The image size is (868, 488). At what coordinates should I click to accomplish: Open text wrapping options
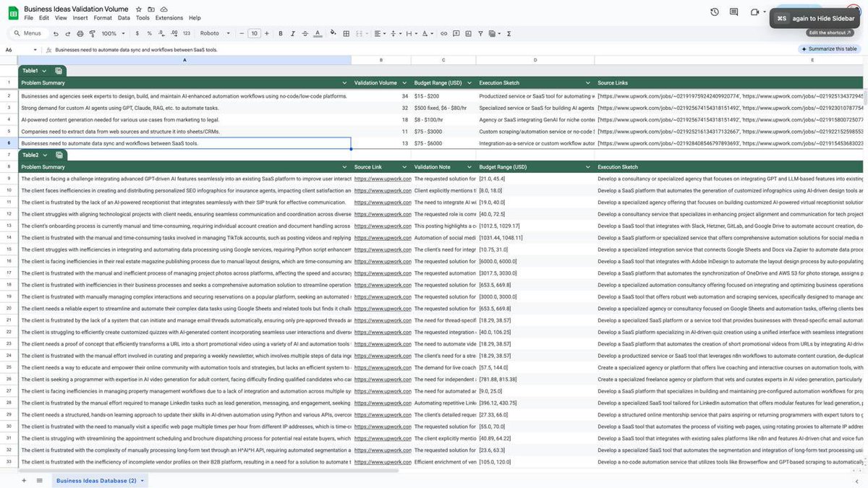tap(411, 33)
